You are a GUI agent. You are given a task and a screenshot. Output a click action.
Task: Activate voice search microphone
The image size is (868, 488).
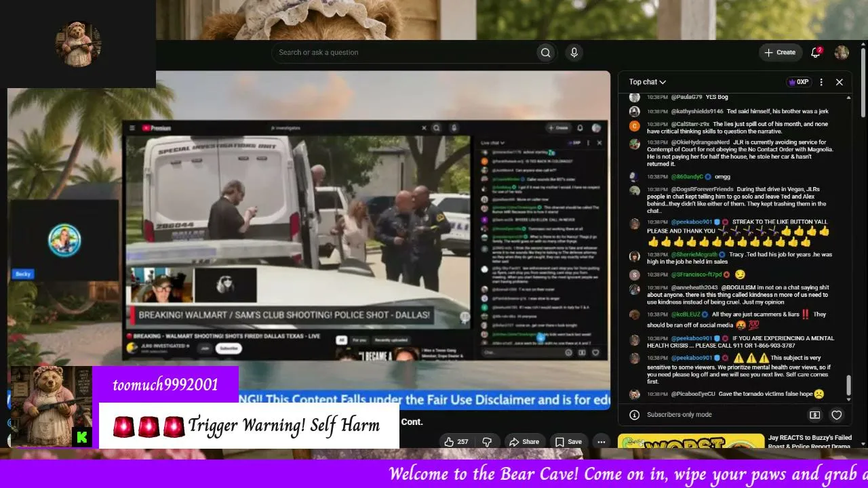coord(574,53)
